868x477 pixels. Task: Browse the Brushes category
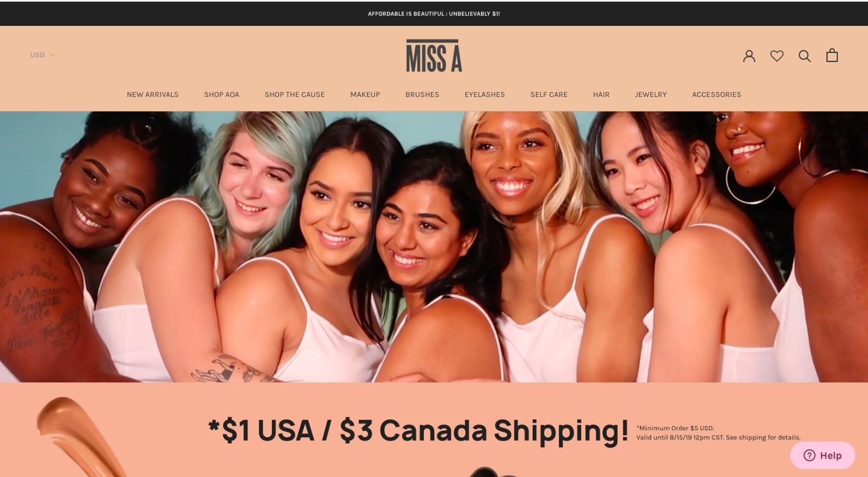coord(423,95)
